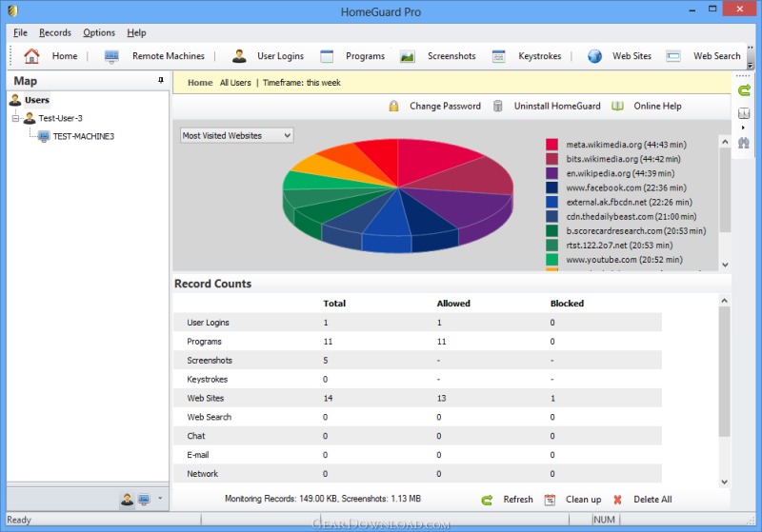Image resolution: width=762 pixels, height=532 pixels.
Task: Collapse the Test-User-3 tree node
Action: [x=16, y=118]
